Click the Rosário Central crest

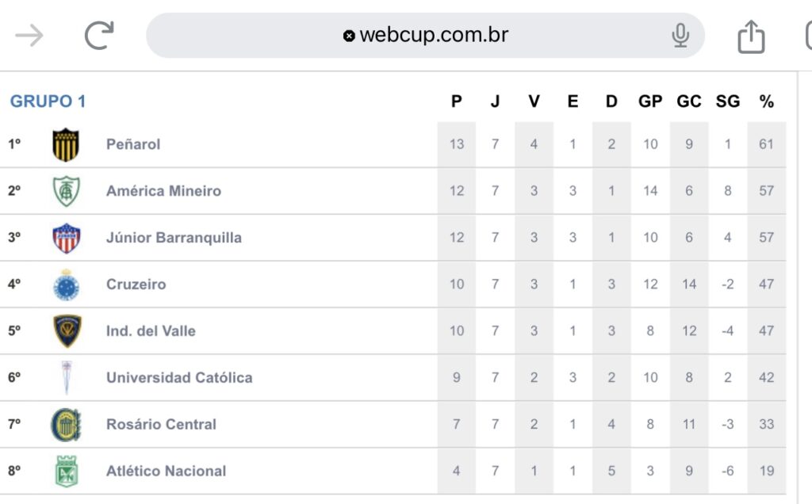click(x=67, y=424)
